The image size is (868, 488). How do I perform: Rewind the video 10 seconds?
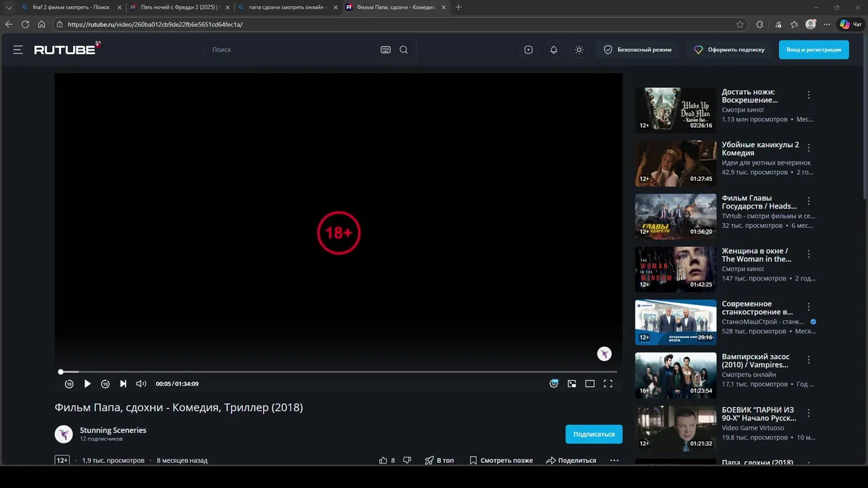(69, 384)
